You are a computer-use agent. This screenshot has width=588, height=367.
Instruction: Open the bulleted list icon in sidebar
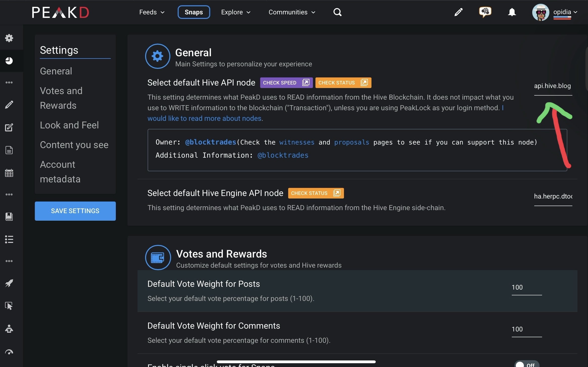point(9,239)
